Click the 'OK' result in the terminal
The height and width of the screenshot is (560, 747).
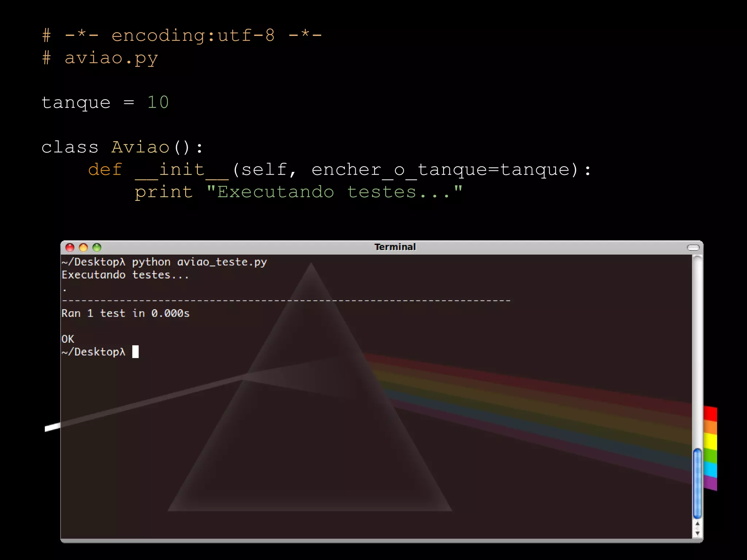(x=68, y=339)
